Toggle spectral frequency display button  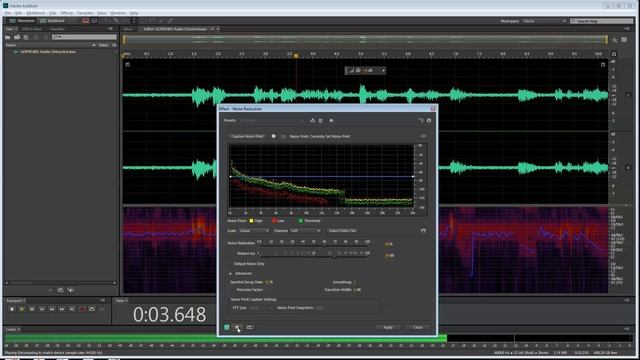click(86, 20)
